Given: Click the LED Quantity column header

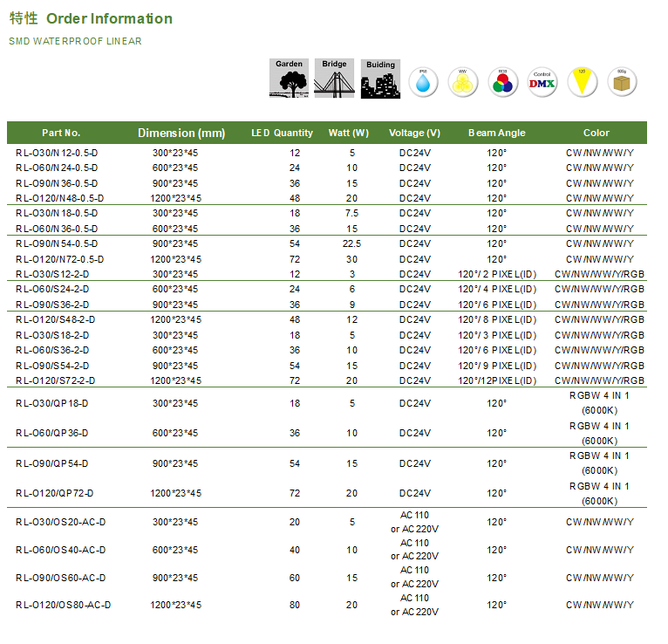Looking at the screenshot, I should tap(282, 133).
